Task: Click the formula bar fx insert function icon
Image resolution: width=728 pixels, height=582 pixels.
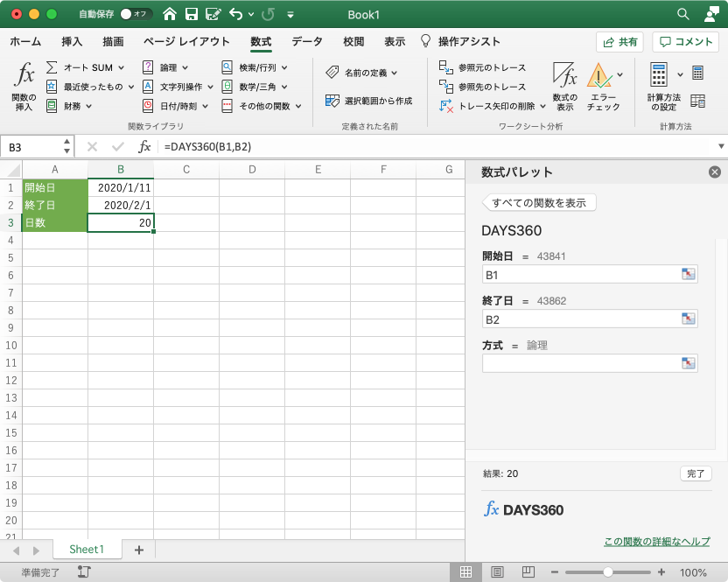Action: point(144,146)
